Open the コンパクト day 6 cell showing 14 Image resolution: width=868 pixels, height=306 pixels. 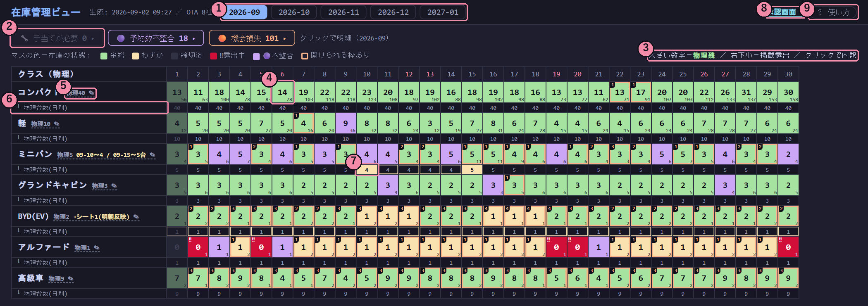click(283, 92)
